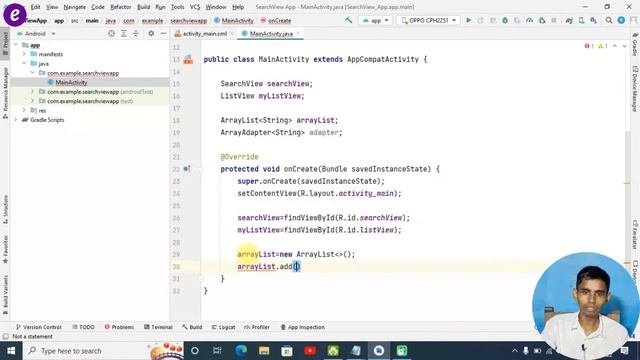Open the Android project view dropdown
This screenshot has width=640, height=360.
(36, 33)
